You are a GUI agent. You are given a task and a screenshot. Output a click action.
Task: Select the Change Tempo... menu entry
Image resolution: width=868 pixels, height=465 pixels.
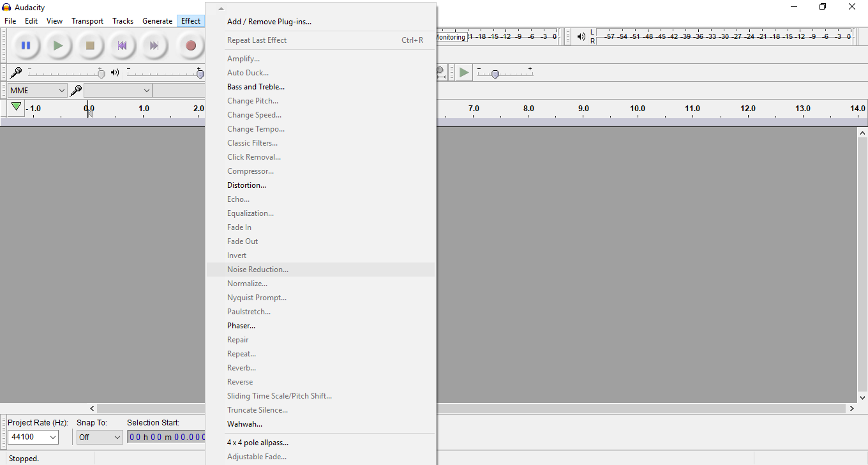tap(320, 129)
